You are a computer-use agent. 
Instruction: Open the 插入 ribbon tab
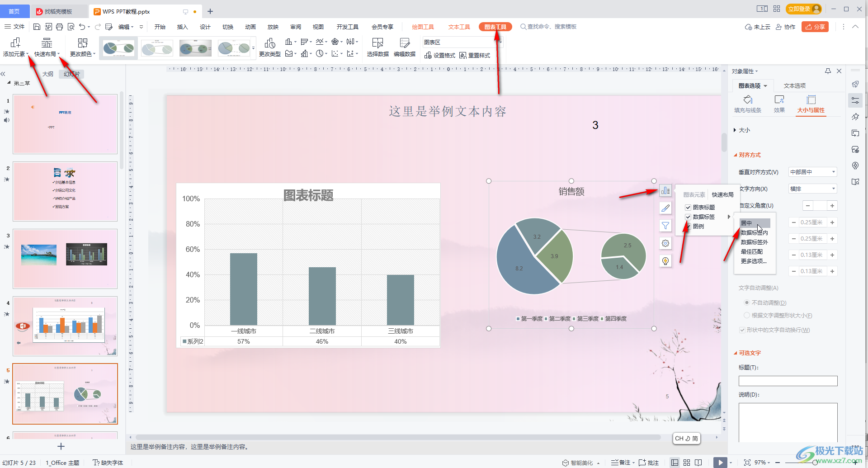183,27
